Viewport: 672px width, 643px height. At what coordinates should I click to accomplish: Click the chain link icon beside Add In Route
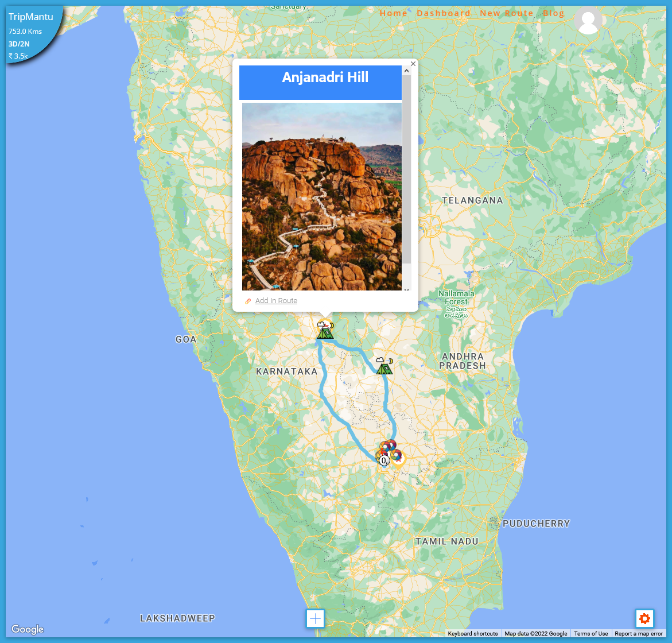coord(248,301)
